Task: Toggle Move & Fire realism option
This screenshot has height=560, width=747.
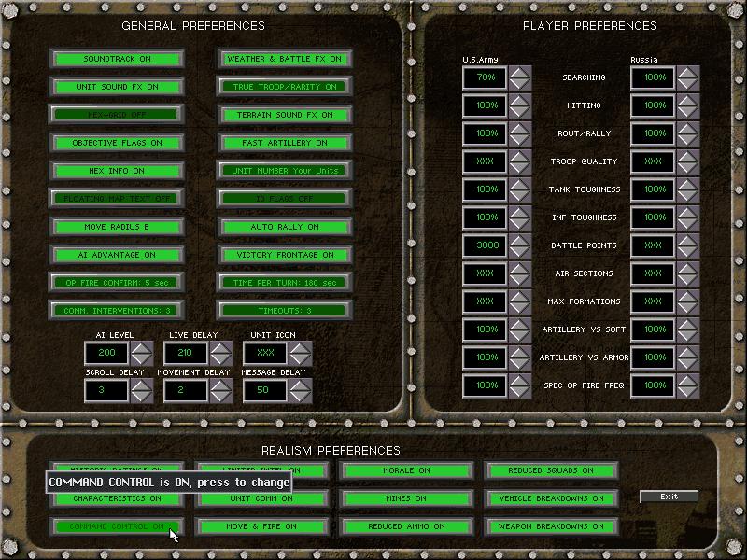Action: (261, 526)
